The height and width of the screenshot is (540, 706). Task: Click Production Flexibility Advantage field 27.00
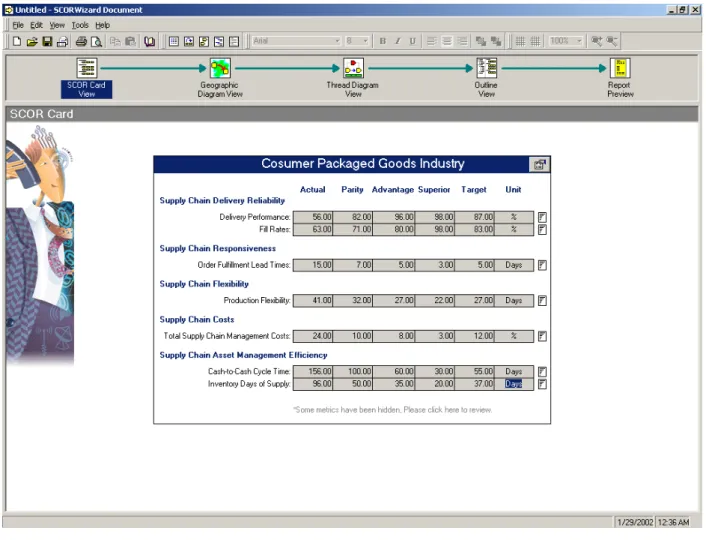click(x=394, y=301)
